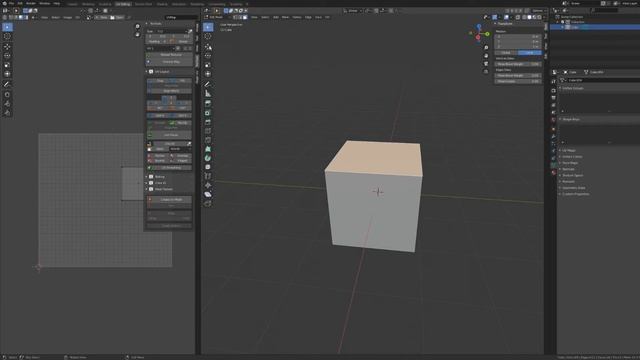This screenshot has height=360, width=640.
Task: Select the Bevel tool
Action: coord(208,122)
